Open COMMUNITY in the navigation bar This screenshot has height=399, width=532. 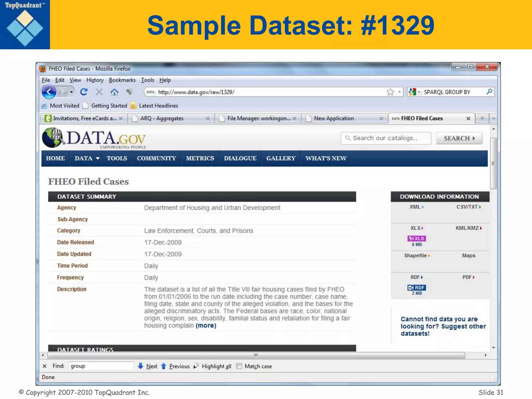156,158
